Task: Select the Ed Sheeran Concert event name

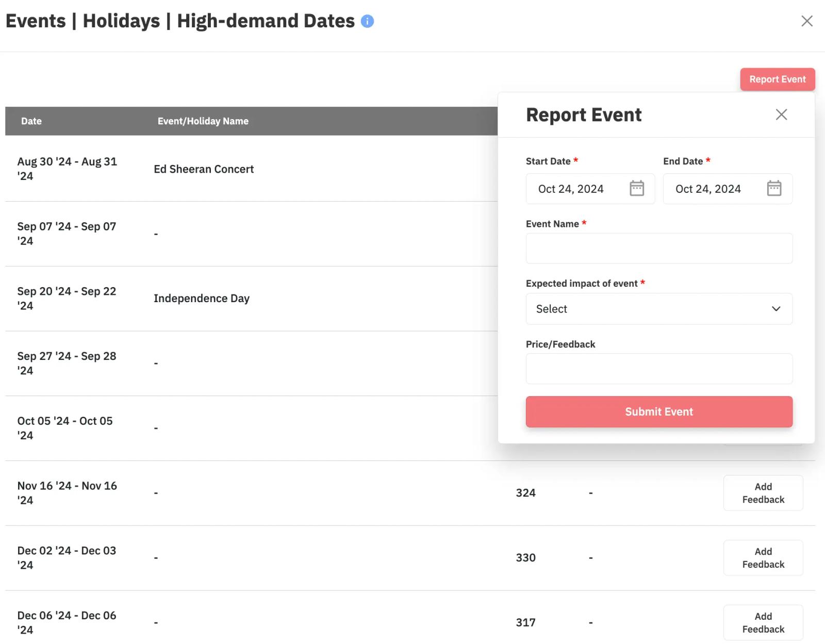Action: (x=204, y=169)
